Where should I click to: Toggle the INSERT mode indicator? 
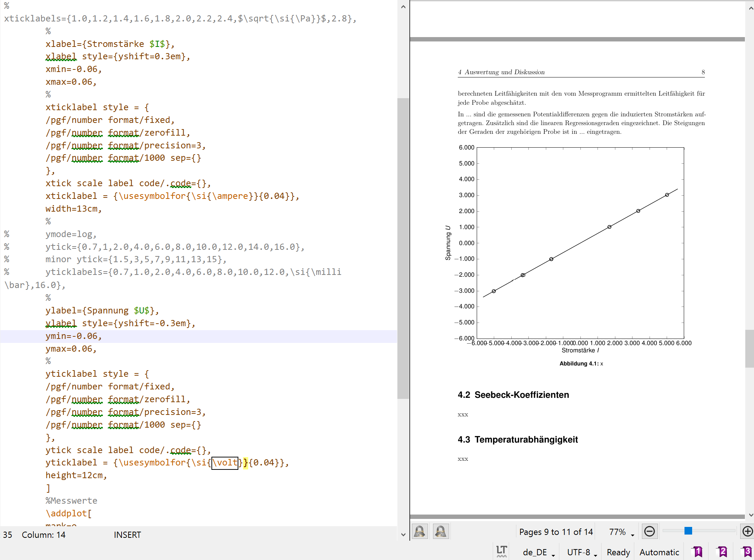tap(127, 535)
